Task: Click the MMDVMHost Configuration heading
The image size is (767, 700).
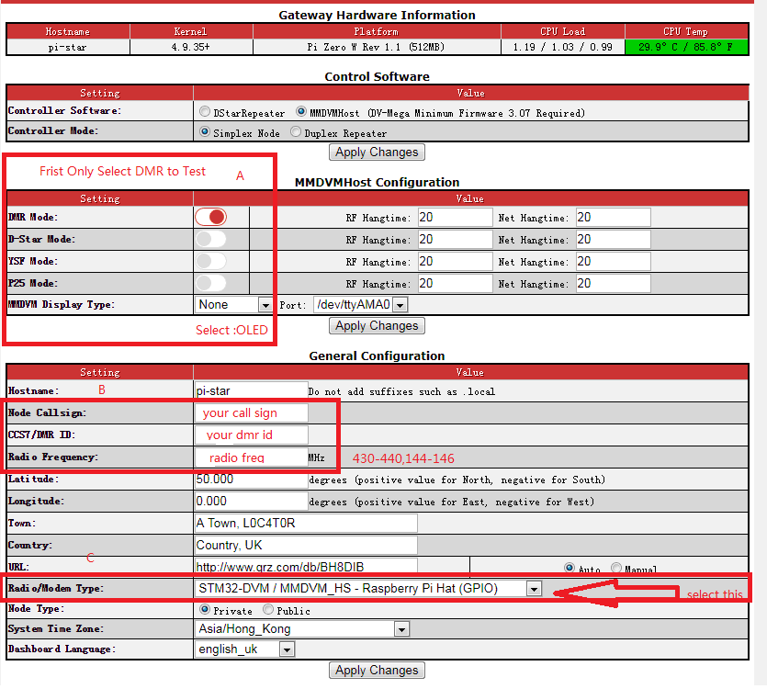Action: (377, 182)
